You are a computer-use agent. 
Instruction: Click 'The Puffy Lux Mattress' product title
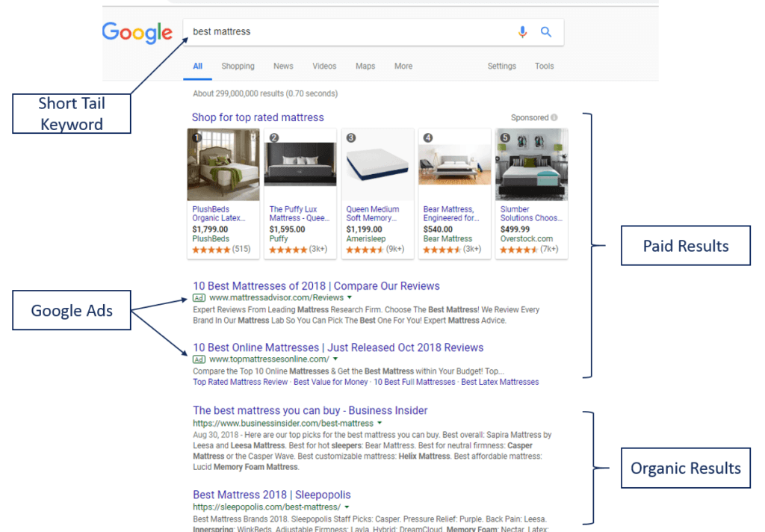[300, 214]
